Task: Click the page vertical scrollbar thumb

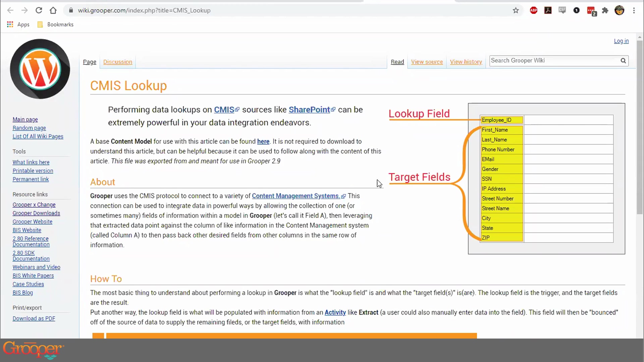Action: coord(640,127)
